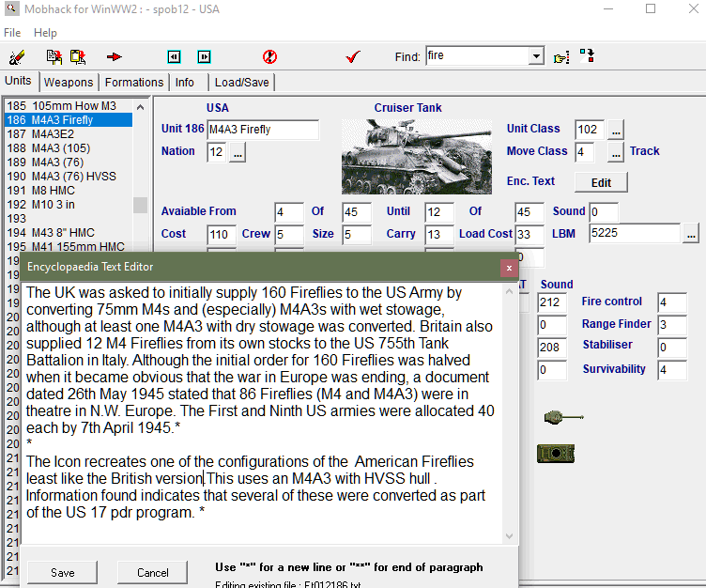The width and height of the screenshot is (706, 588).
Task: Switch to the Weapons tab
Action: pyautogui.click(x=69, y=83)
